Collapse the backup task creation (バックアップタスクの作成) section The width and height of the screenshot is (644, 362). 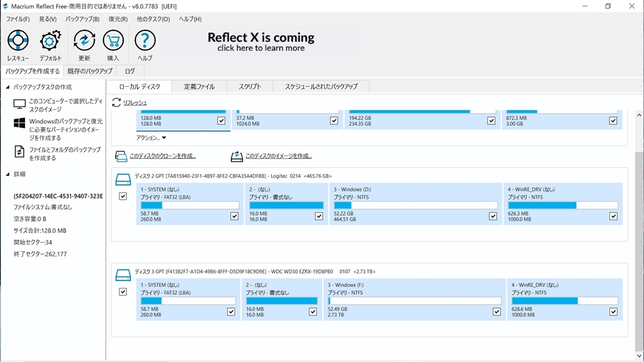click(8, 87)
